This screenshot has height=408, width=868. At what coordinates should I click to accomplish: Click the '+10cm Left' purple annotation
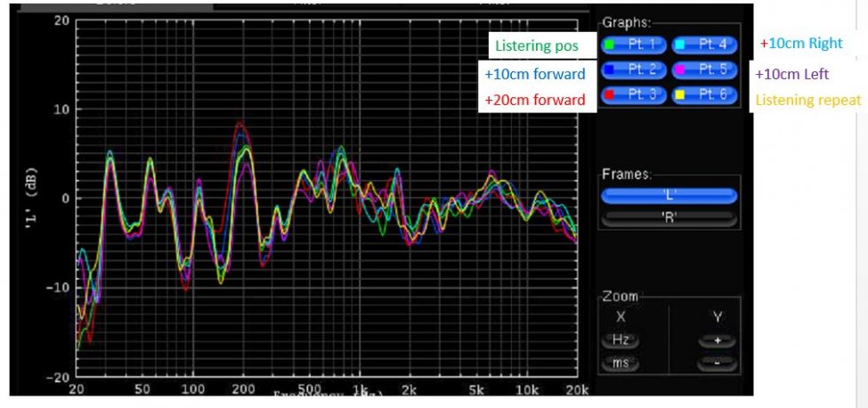click(792, 74)
